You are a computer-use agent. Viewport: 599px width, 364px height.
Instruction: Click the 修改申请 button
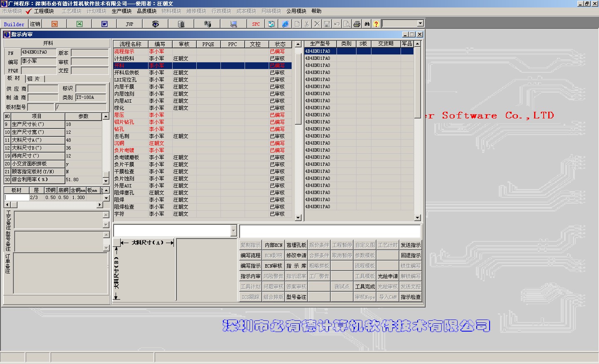pos(296,256)
